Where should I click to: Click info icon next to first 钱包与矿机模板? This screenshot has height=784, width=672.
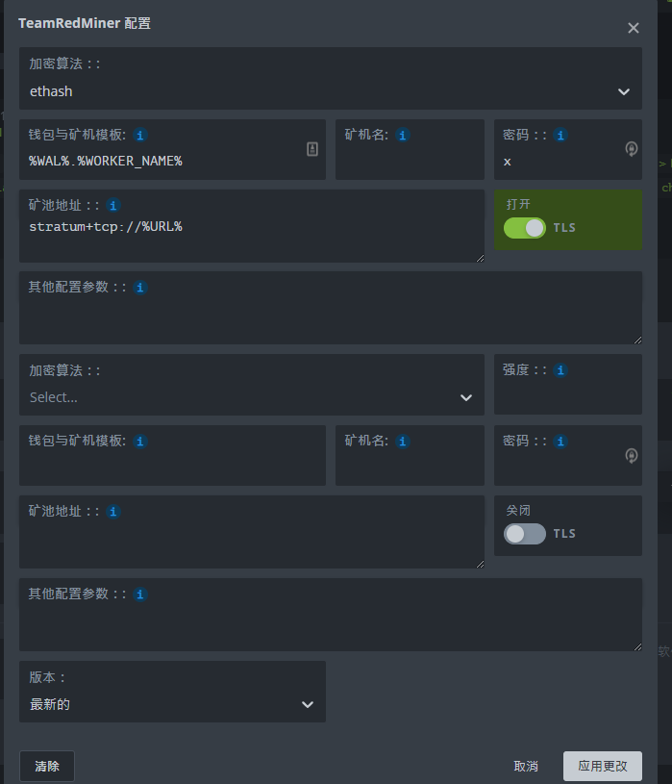click(140, 135)
